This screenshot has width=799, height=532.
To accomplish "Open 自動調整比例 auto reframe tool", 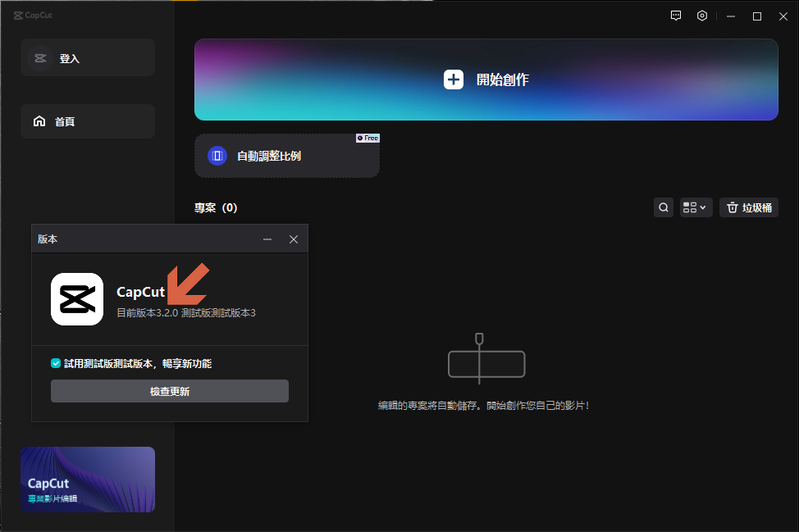I will [287, 156].
